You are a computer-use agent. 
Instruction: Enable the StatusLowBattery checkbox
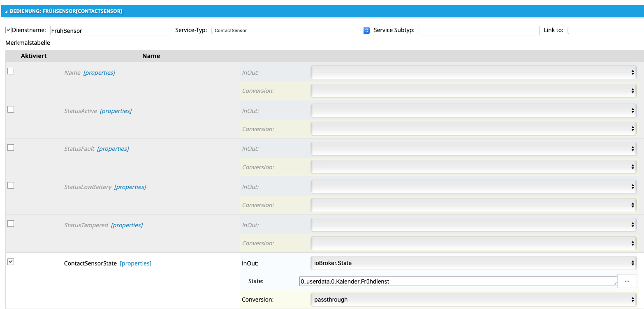coord(11,185)
